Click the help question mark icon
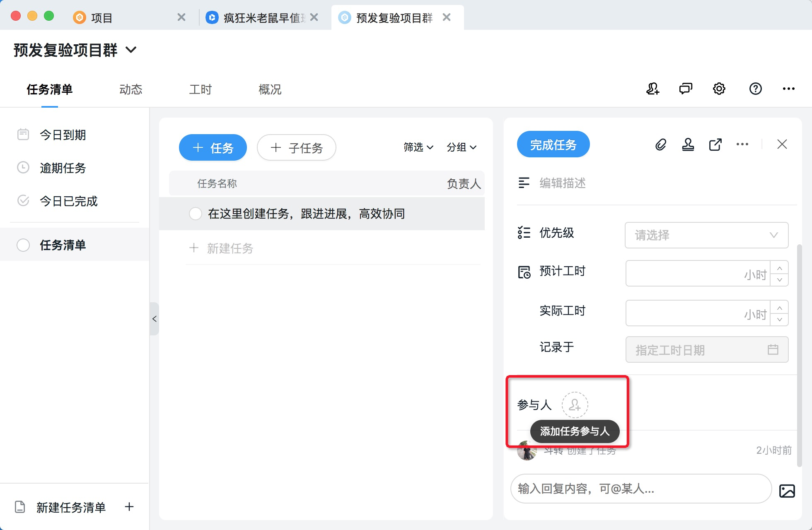812x530 pixels. click(755, 89)
